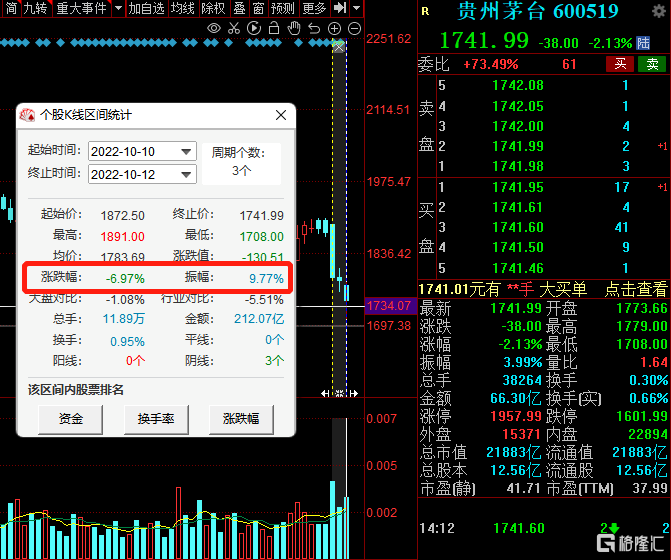Click the left range handle arrow below chart
The width and height of the screenshot is (671, 560).
tap(325, 393)
